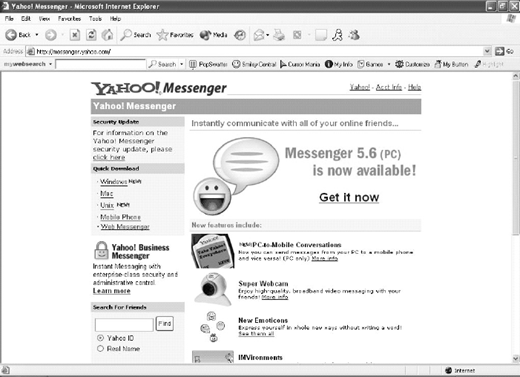Click the address bar URL field
The width and height of the screenshot is (520, 377).
(255, 51)
